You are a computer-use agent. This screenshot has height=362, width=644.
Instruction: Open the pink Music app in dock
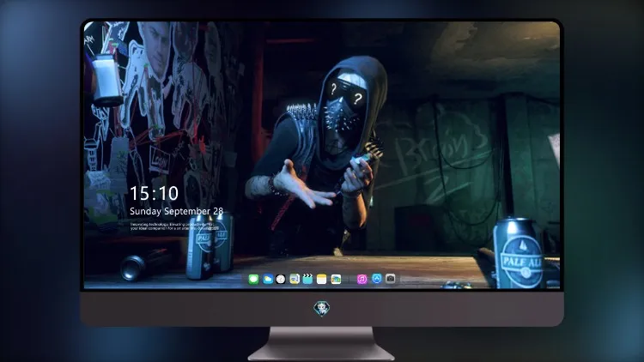click(361, 280)
